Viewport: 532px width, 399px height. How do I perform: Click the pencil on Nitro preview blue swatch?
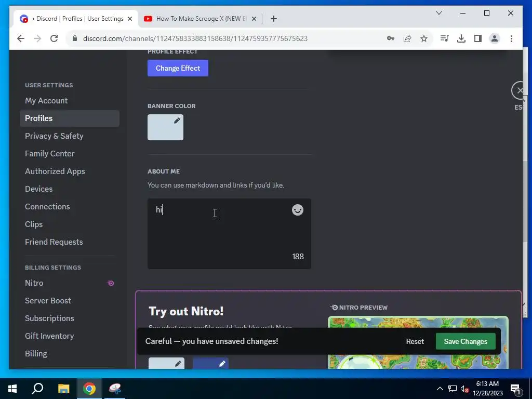(x=222, y=364)
